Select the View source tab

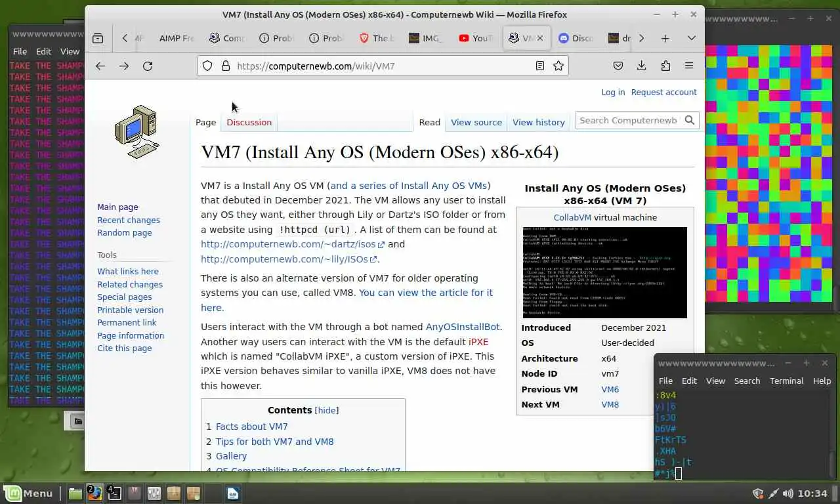tap(476, 122)
